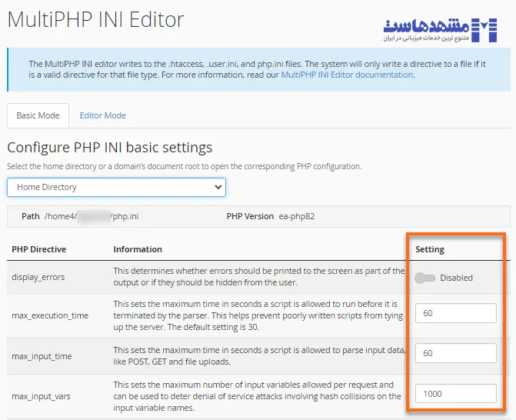Click the PHP Directive column header
Viewport: 516px width, 420px height.
(x=38, y=249)
